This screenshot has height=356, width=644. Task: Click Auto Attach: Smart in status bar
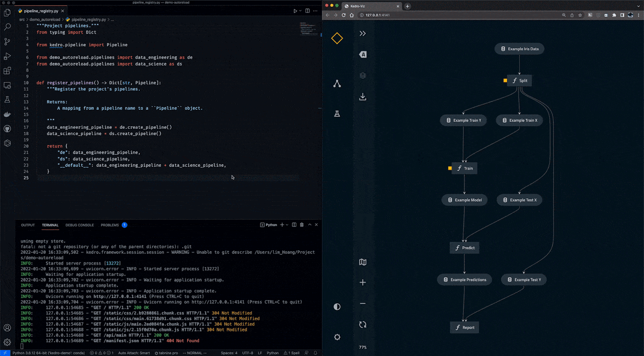(134, 353)
